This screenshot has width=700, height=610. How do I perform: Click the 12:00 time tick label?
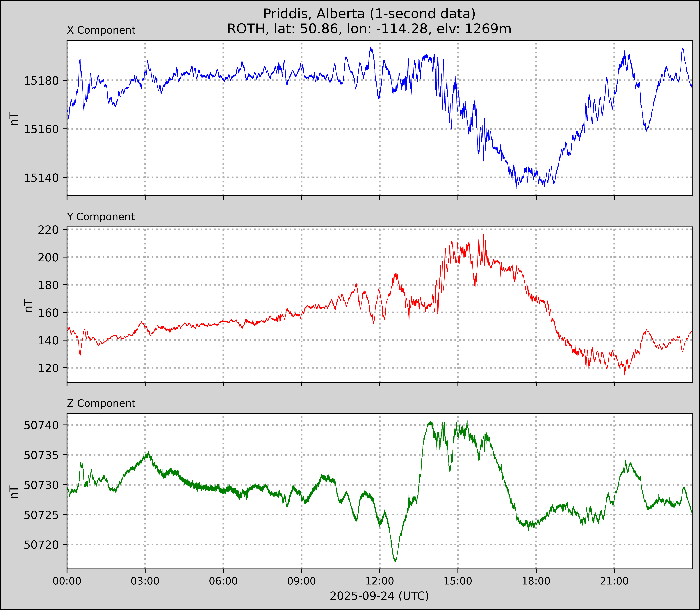380,581
